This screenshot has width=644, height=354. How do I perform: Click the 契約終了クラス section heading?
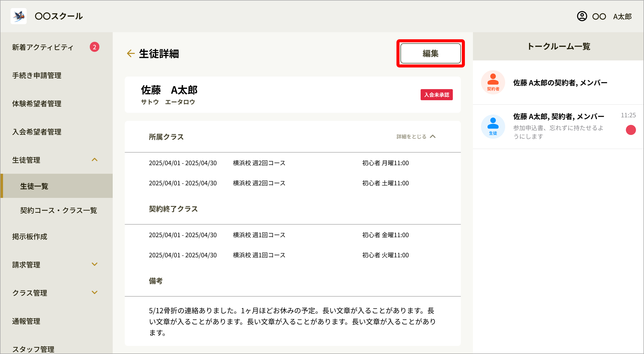[x=173, y=209]
